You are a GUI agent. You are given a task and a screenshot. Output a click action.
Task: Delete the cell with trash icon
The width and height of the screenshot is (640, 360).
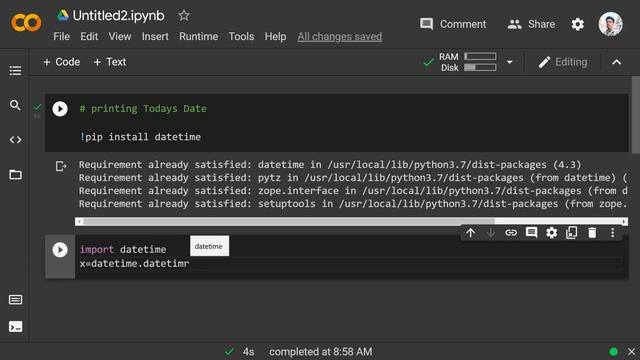(592, 233)
